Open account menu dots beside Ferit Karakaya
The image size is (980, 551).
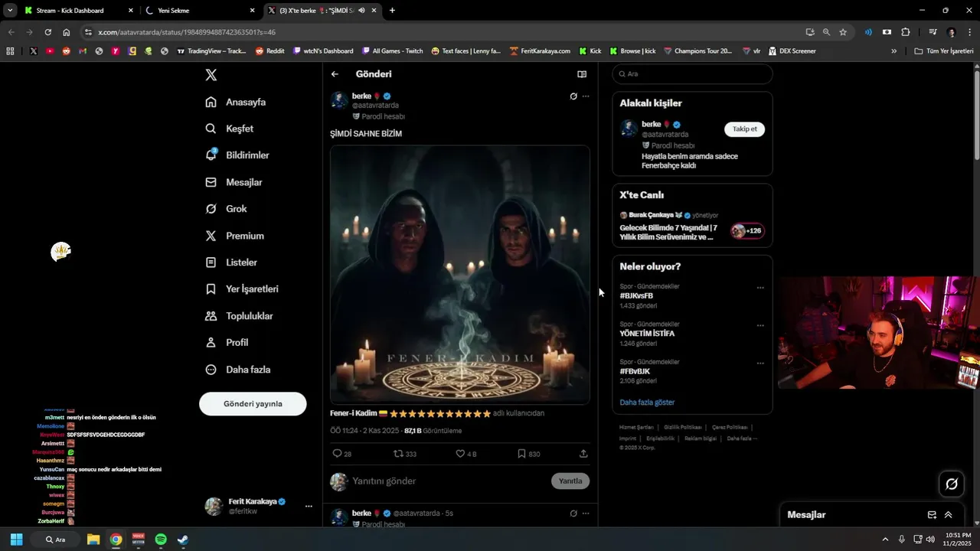[309, 507]
